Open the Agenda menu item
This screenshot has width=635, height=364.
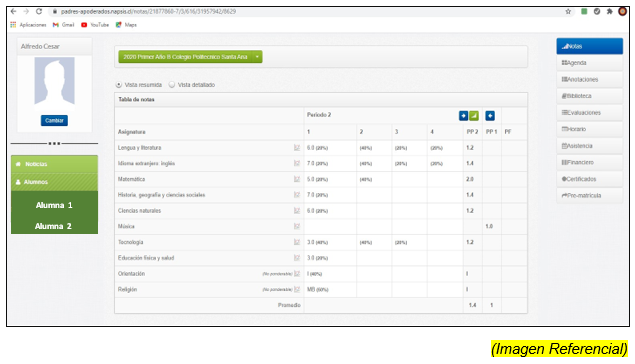[589, 63]
